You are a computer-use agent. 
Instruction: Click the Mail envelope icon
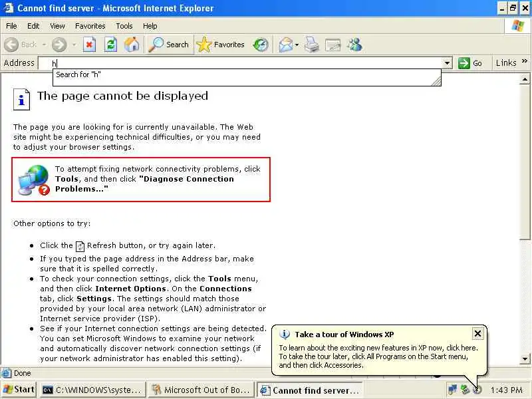point(286,45)
